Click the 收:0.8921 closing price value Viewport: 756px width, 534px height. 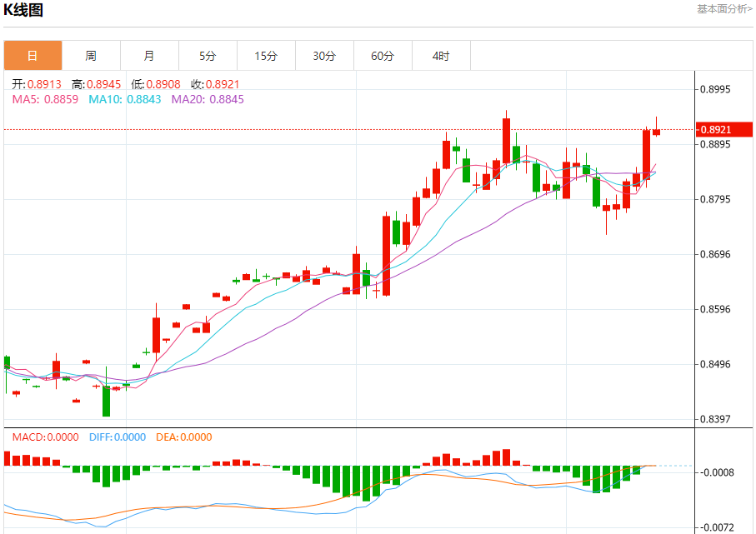click(215, 84)
